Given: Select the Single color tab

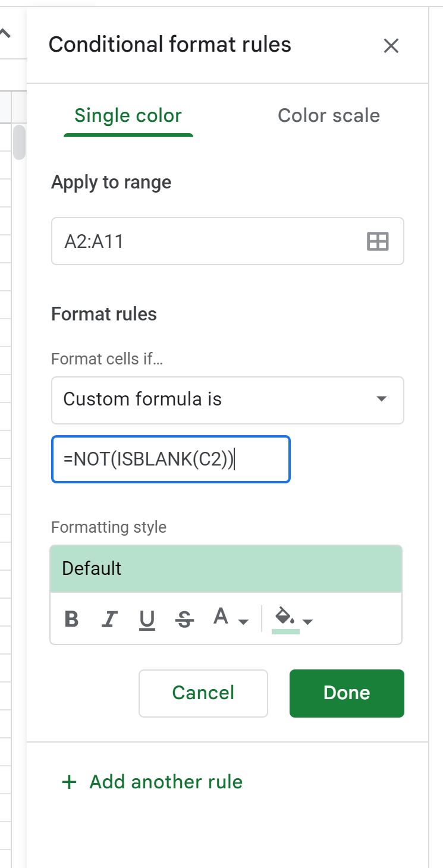Looking at the screenshot, I should (127, 116).
